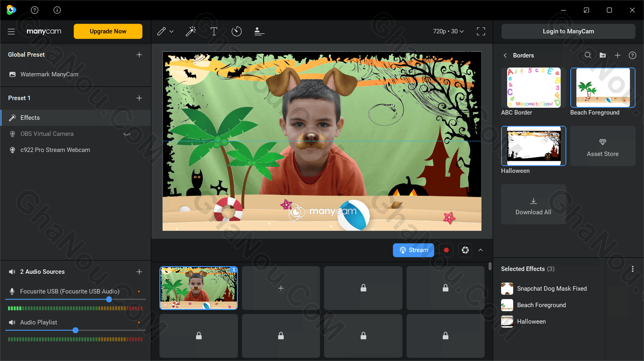This screenshot has height=361, width=644.
Task: Select the OBS Virtual Camera source
Action: pos(76,134)
